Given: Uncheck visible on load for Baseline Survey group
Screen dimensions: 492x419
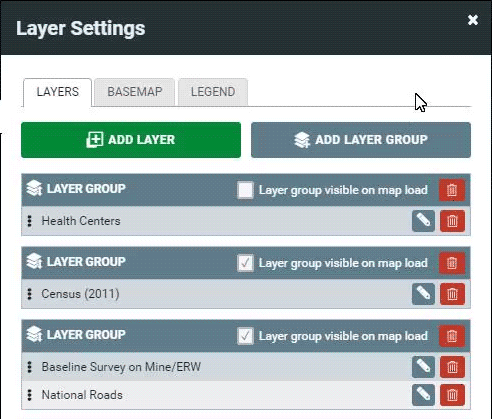Looking at the screenshot, I should (245, 336).
